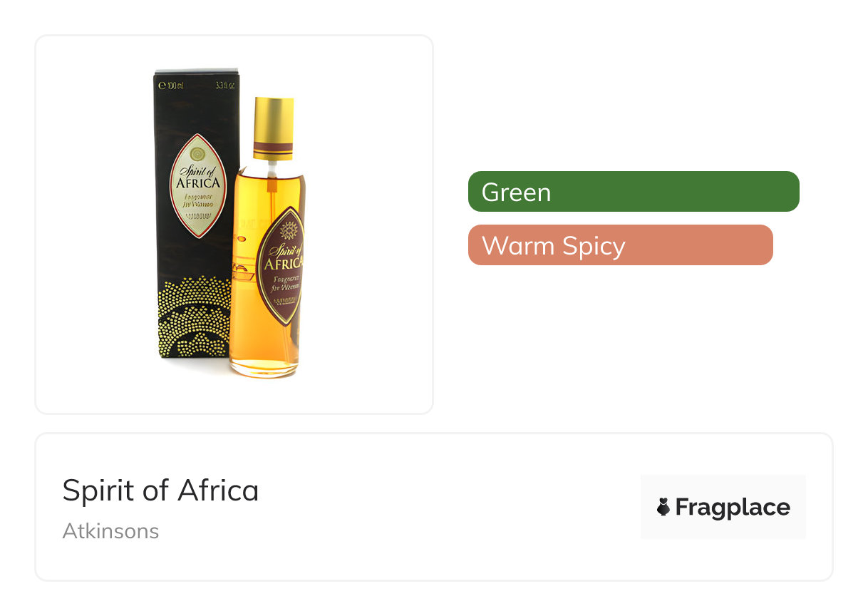Image resolution: width=868 pixels, height=616 pixels.
Task: Click the Green accord text label
Action: (x=516, y=192)
